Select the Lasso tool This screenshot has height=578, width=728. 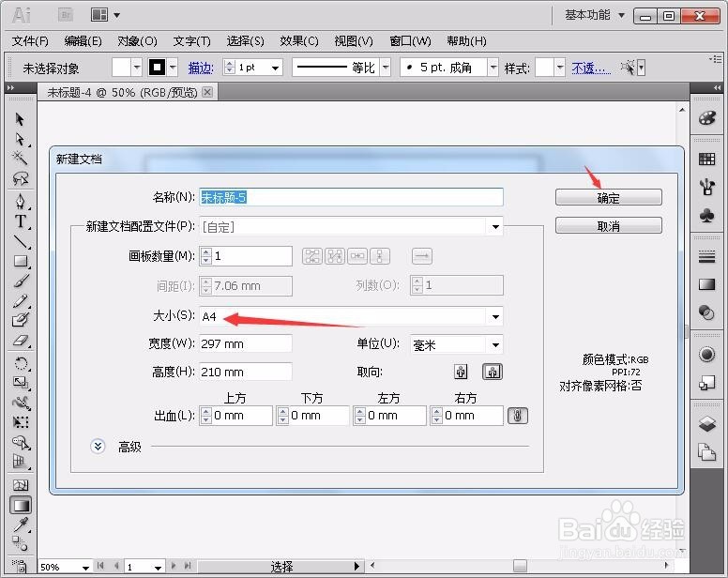click(x=20, y=178)
